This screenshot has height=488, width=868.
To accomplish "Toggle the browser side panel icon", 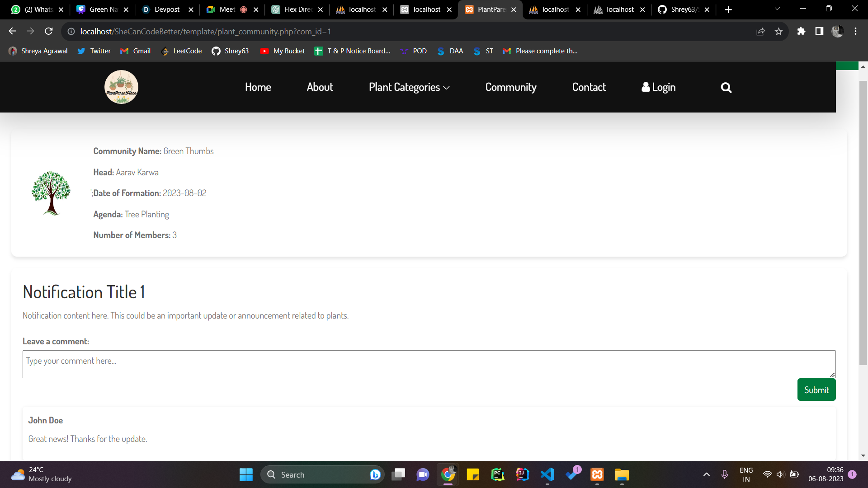I will click(x=819, y=32).
